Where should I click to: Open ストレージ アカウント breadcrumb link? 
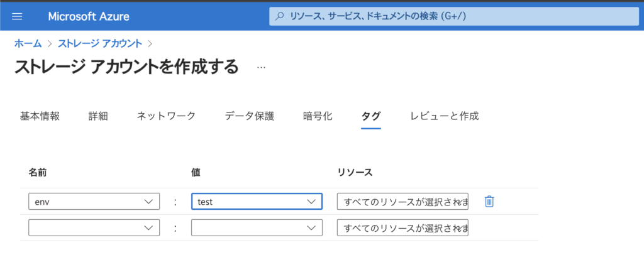[x=100, y=43]
